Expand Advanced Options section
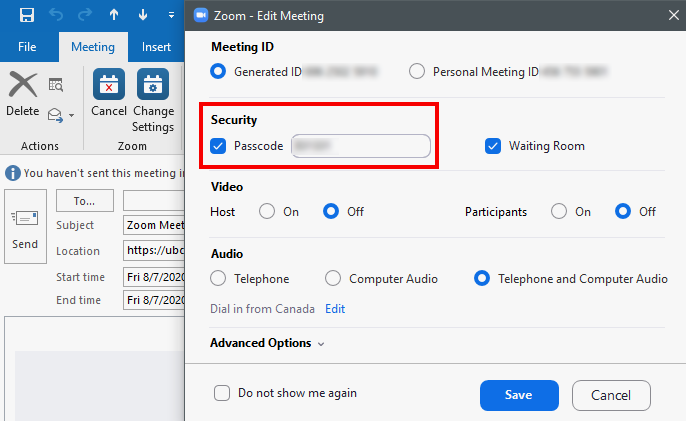 [x=267, y=343]
